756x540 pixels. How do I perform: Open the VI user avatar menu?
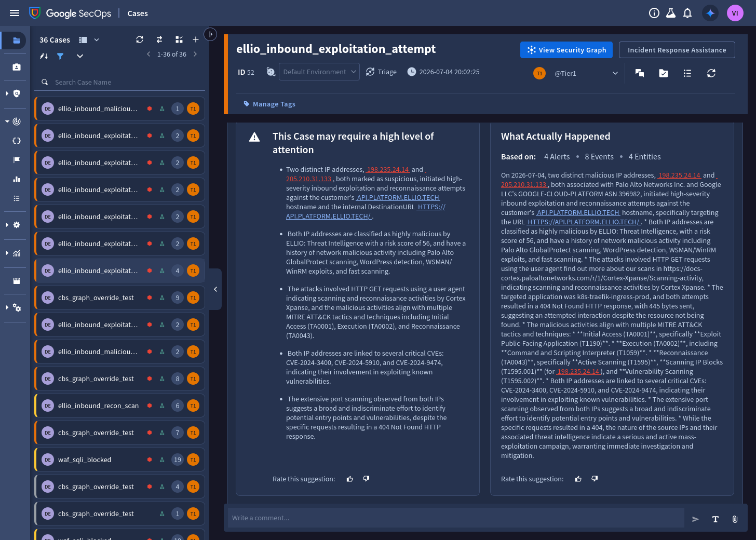[x=735, y=13]
